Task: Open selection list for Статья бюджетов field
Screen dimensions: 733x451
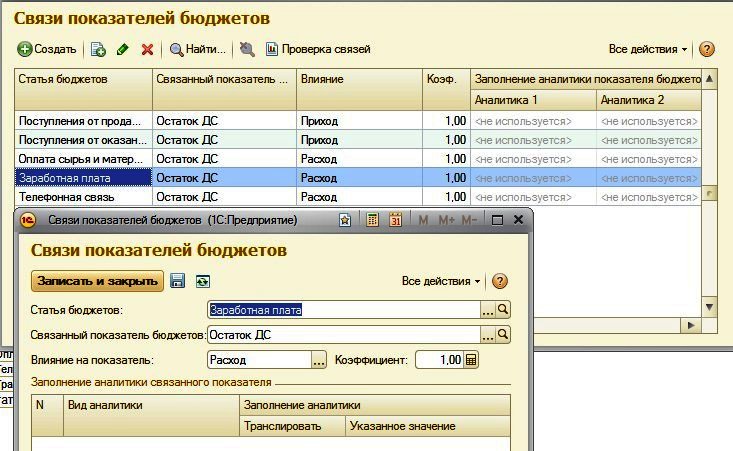Action: [488, 310]
